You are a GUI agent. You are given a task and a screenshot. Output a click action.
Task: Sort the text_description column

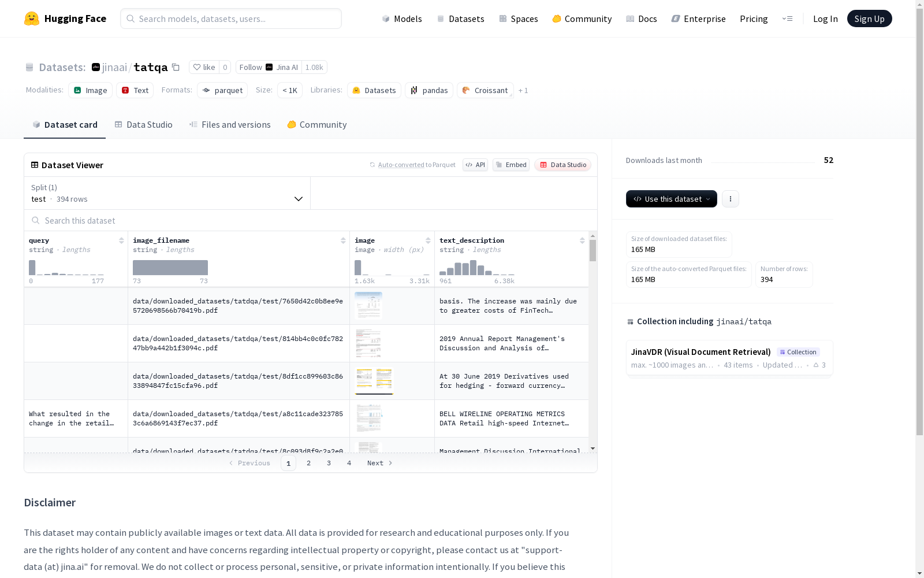(582, 240)
